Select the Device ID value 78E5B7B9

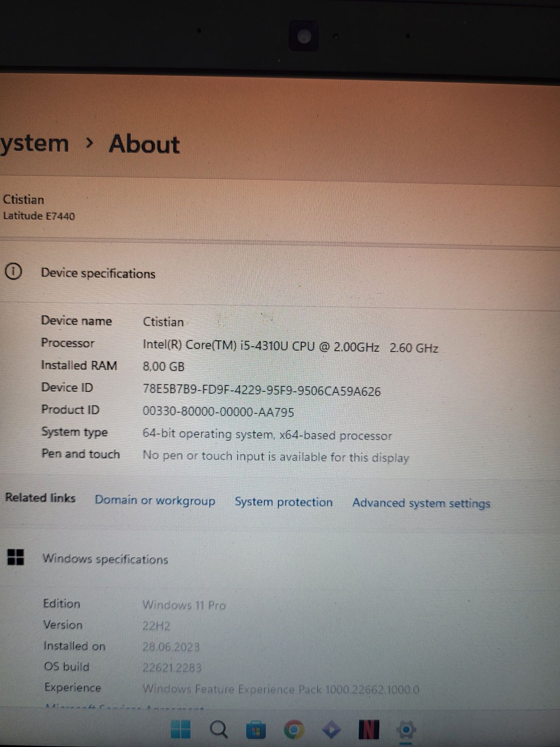[262, 390]
